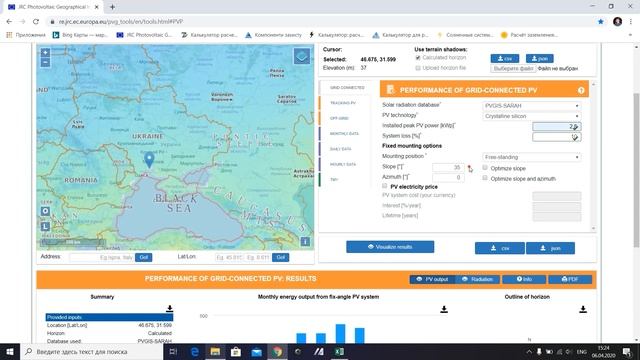
Task: Open the Mail app from the taskbar
Action: coord(256,351)
